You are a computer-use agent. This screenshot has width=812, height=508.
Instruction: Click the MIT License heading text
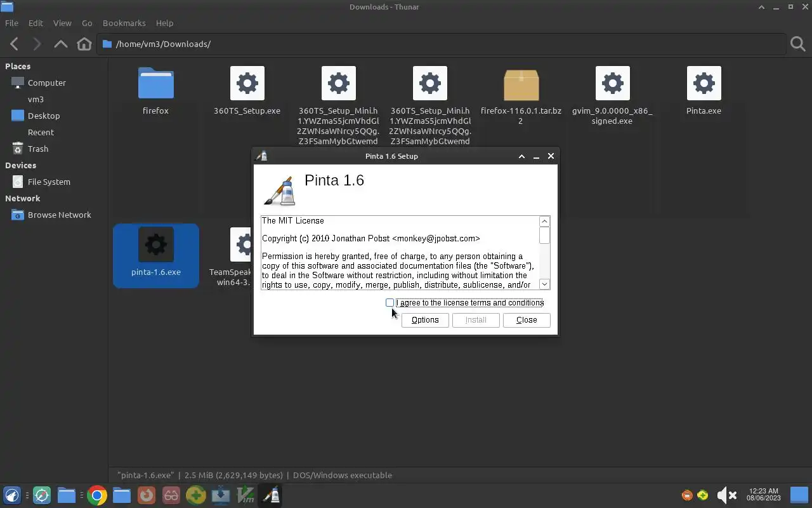pos(293,221)
